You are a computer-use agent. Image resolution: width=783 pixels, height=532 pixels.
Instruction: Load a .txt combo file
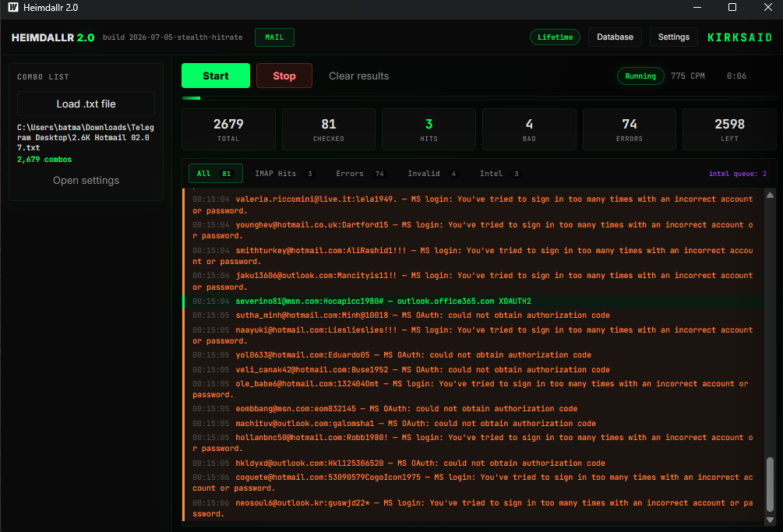coord(86,104)
